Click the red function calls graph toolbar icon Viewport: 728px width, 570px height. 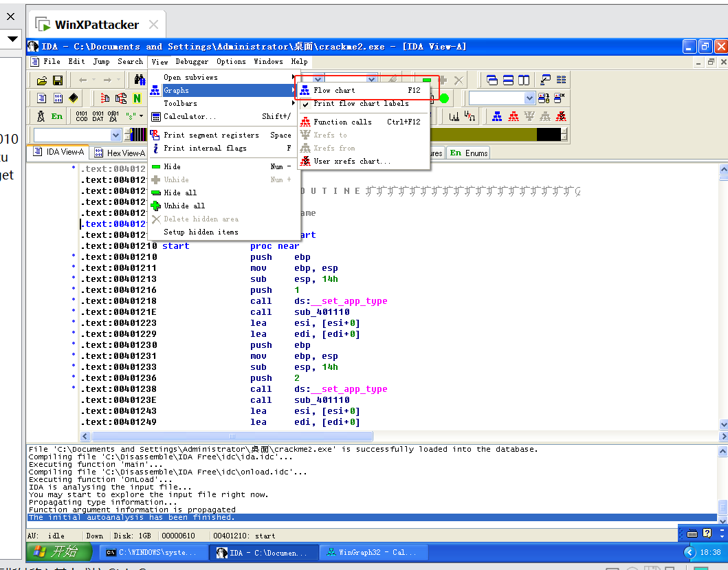pos(513,116)
